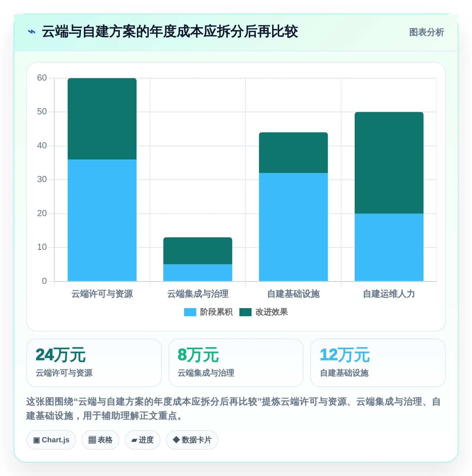The height and width of the screenshot is (476, 472).
Task: Select the 进度 tag chip
Action: tap(142, 440)
